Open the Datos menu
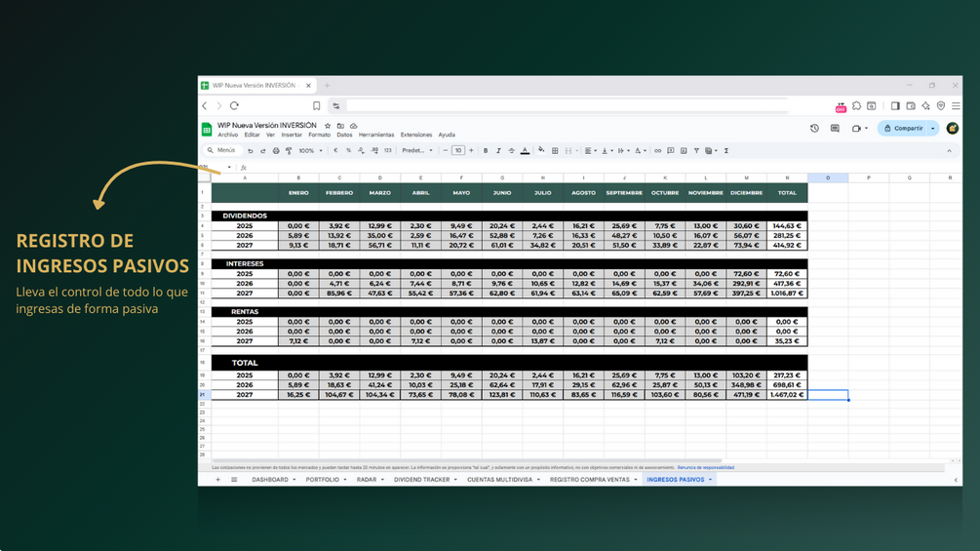This screenshot has height=551, width=980. [344, 135]
